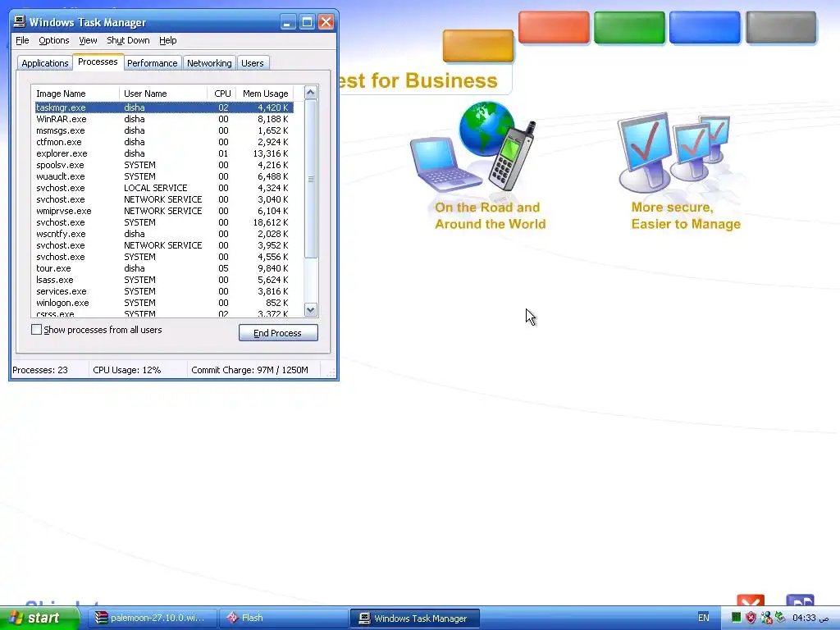Click the 04:33 taskbar clock
The height and width of the screenshot is (630, 840).
tap(810, 618)
